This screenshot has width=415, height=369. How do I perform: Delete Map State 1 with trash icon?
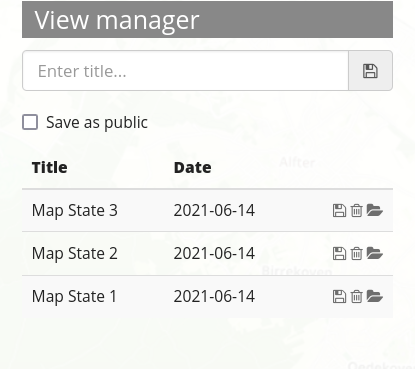pyautogui.click(x=356, y=296)
